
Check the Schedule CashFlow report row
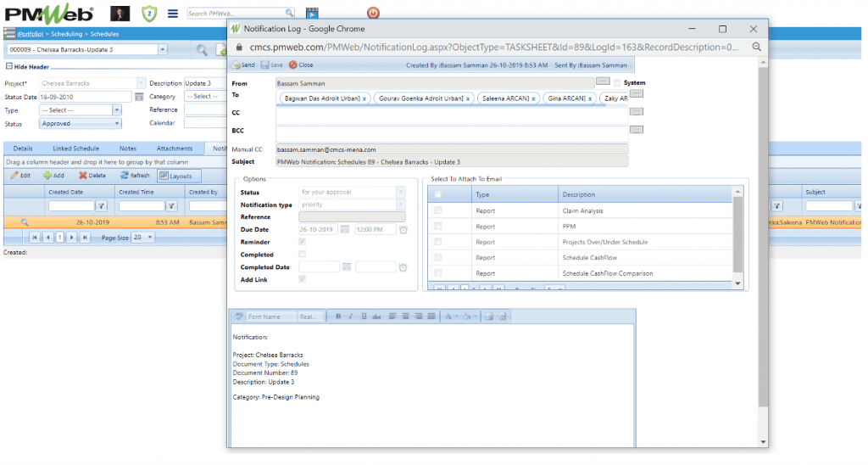(x=438, y=257)
